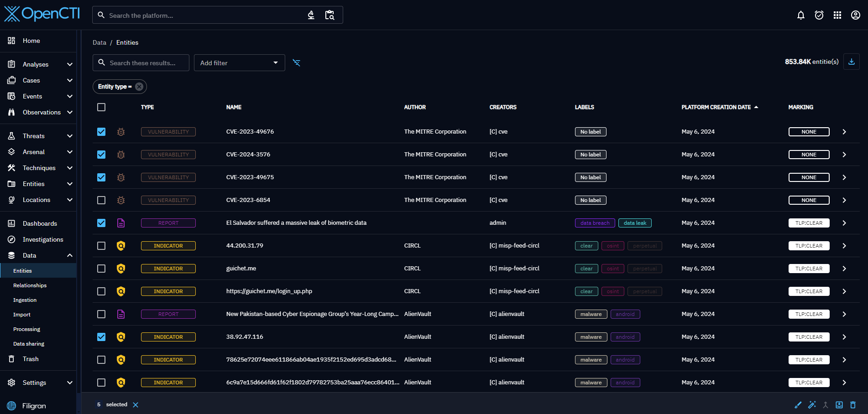Click the bulk search icon in search bar
The image size is (868, 414).
(x=329, y=16)
